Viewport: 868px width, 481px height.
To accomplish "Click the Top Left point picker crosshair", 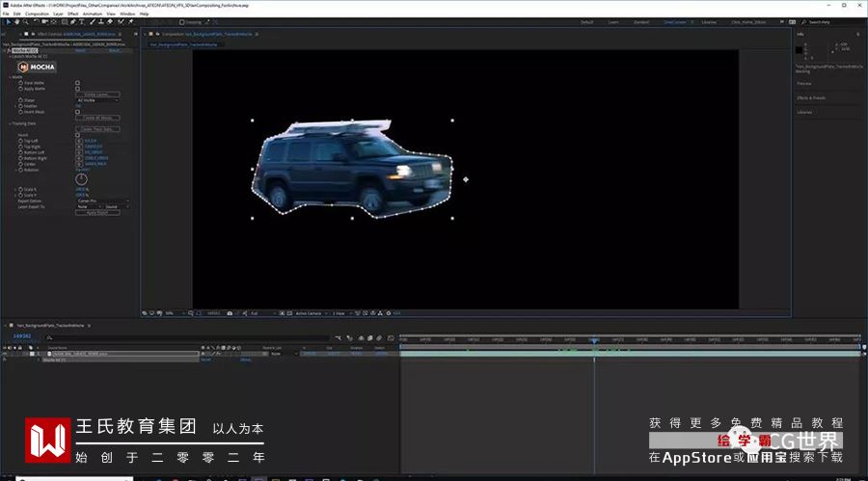I will (x=79, y=141).
